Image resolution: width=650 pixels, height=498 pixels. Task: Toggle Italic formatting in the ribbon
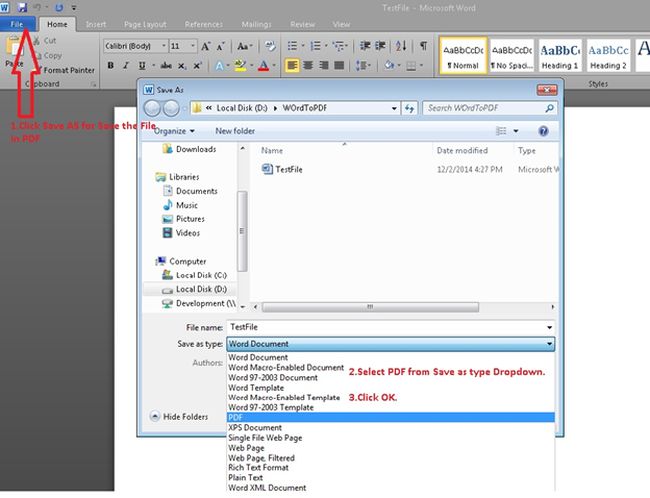click(x=126, y=66)
